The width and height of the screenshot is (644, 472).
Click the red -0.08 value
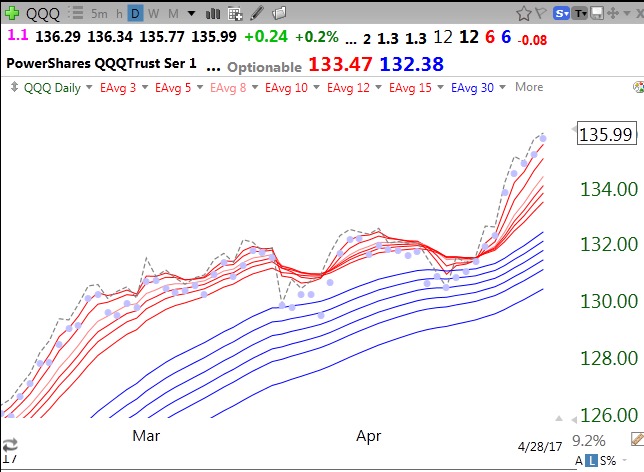point(532,40)
